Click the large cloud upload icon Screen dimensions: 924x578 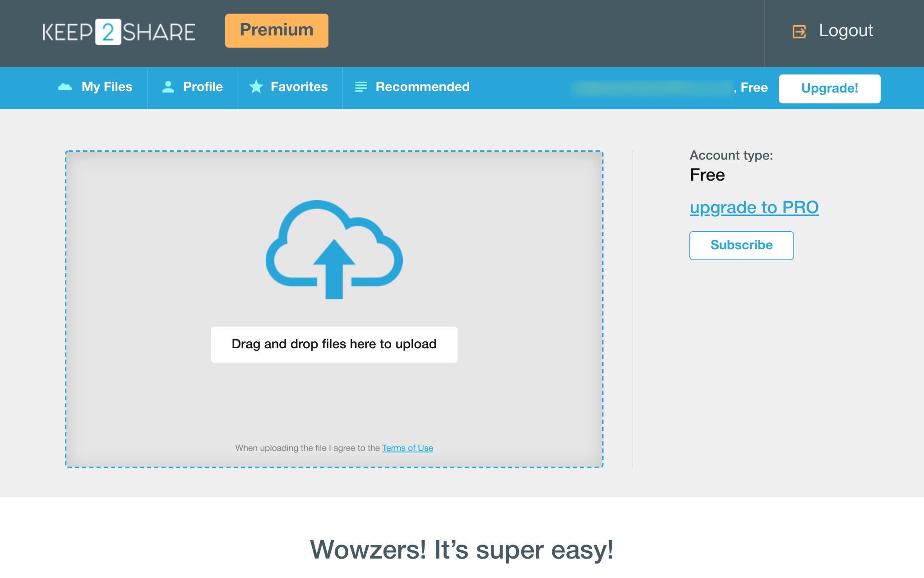pos(334,249)
